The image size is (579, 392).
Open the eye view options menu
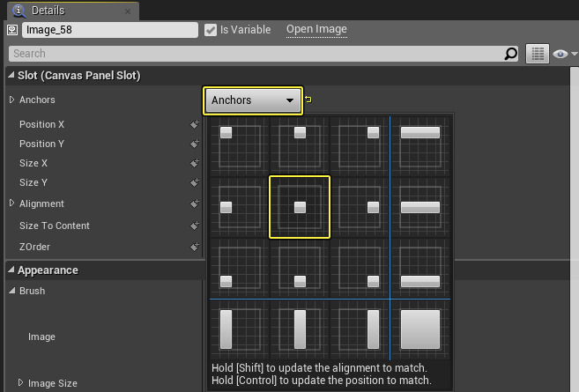tap(565, 55)
